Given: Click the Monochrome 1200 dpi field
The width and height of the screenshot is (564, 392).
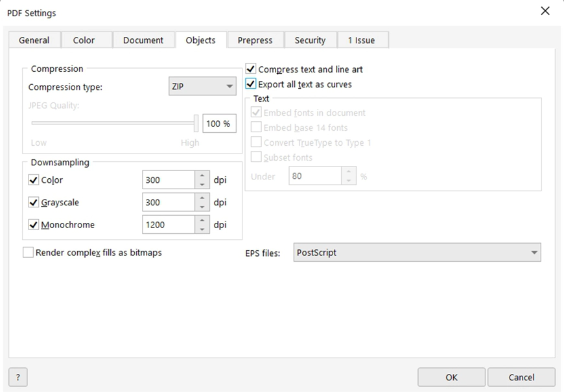Looking at the screenshot, I should [x=169, y=224].
